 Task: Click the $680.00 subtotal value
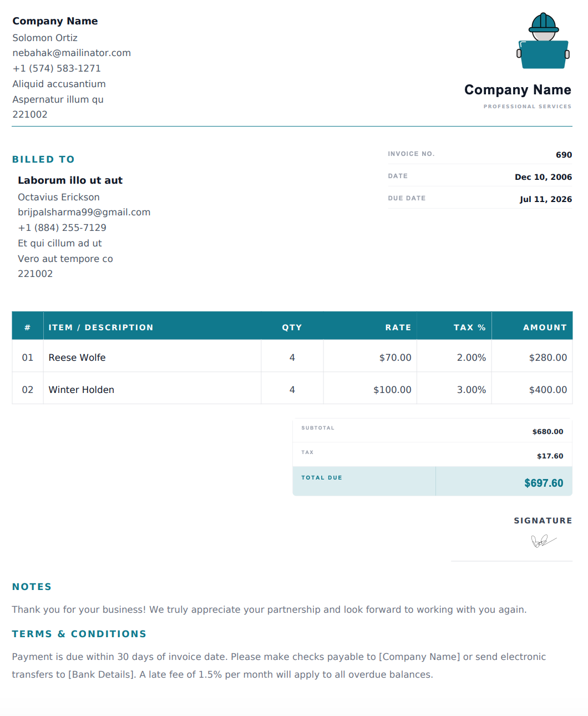coord(548,432)
